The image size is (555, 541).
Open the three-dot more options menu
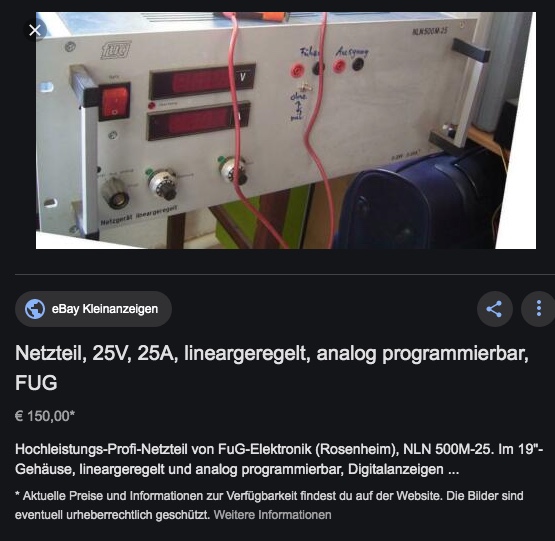(538, 309)
